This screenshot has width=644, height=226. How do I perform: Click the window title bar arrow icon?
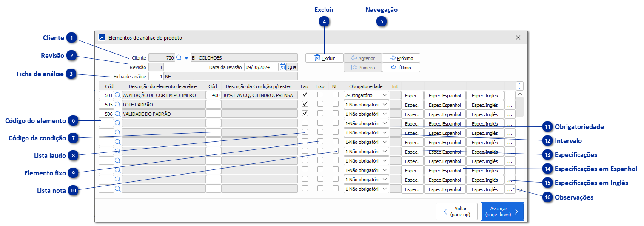[x=101, y=37]
